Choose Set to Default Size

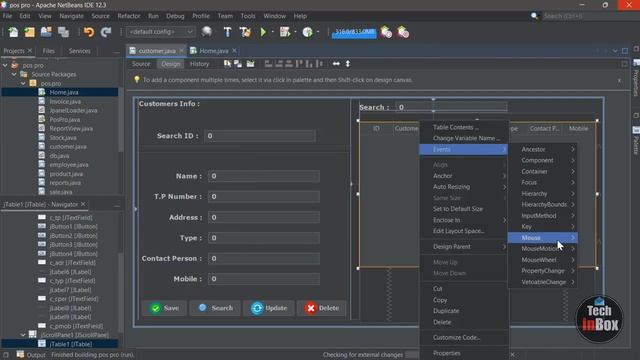click(x=464, y=209)
